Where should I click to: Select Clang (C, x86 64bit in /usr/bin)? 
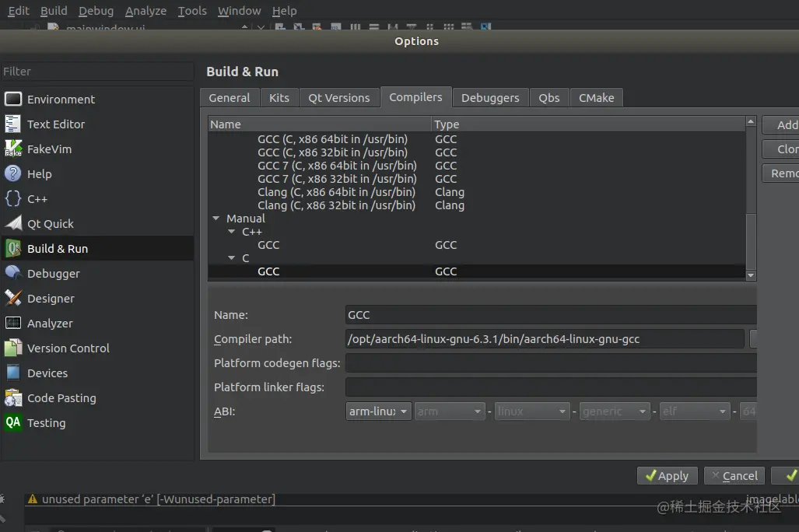tap(476, 192)
